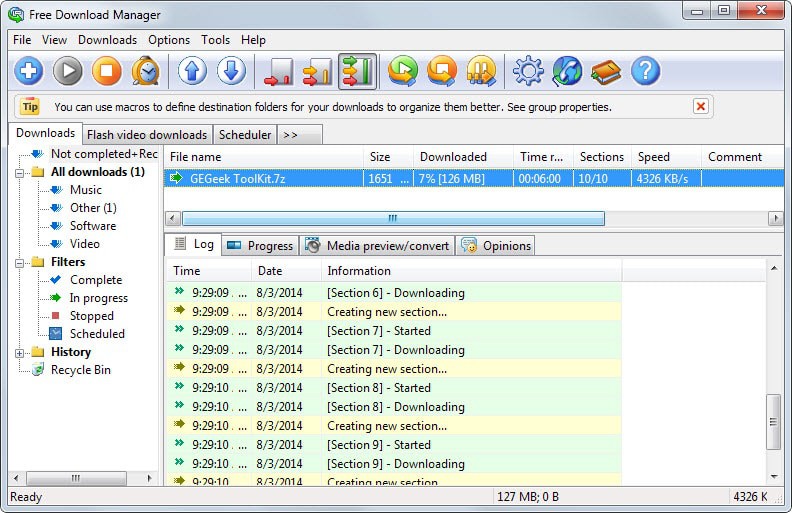Stop download with the orange stop icon
This screenshot has width=792, height=513.
pyautogui.click(x=107, y=71)
